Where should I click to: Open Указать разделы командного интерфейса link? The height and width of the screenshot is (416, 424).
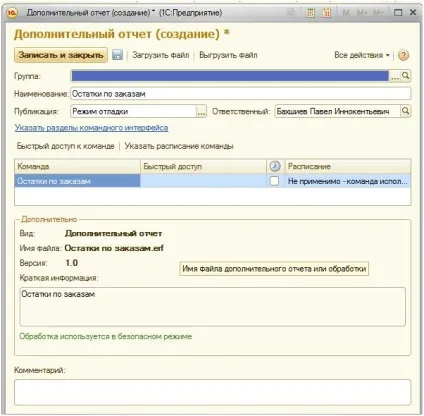point(91,128)
